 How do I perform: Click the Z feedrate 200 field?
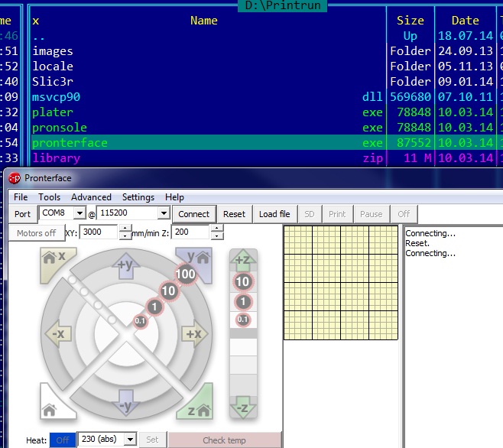click(x=191, y=232)
